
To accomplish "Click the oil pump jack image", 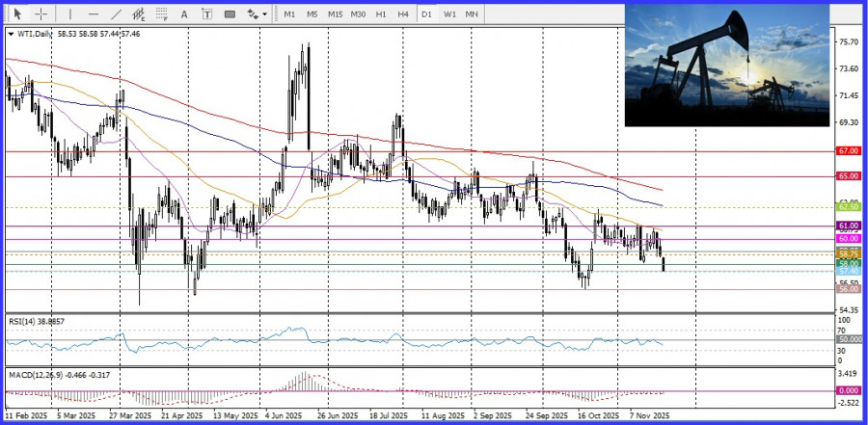I will click(726, 65).
